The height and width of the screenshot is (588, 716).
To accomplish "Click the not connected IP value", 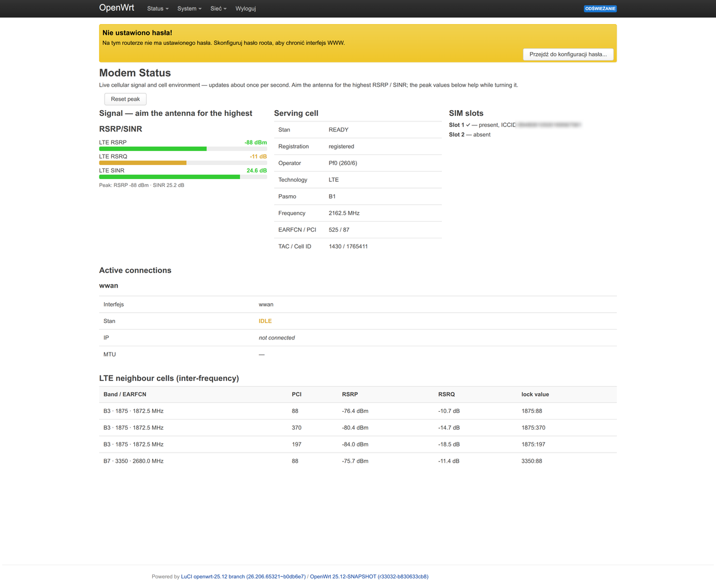I will click(x=277, y=338).
